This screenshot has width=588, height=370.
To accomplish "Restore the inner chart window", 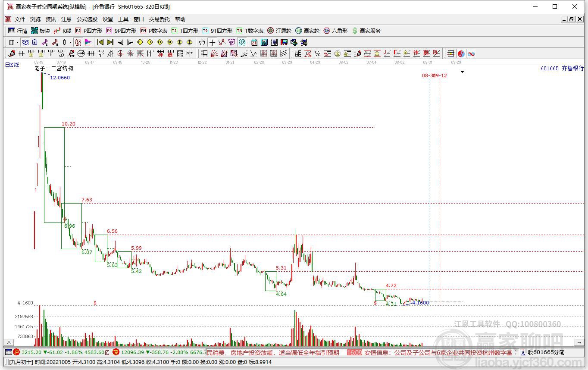I will coord(572,19).
